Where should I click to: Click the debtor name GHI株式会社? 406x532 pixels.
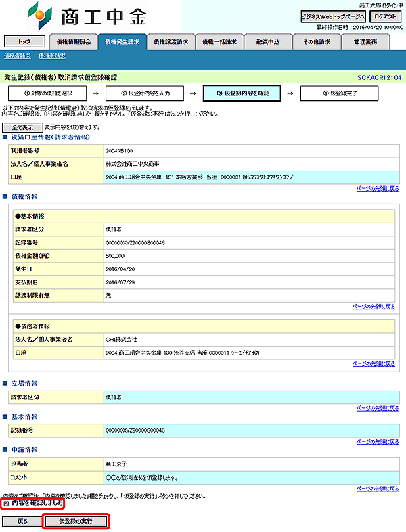point(121,340)
